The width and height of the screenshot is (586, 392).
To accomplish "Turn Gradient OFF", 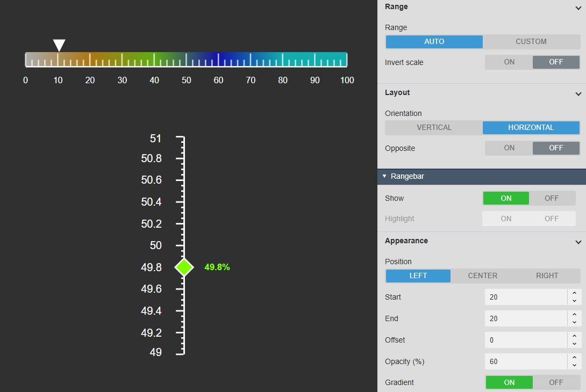I will [556, 382].
